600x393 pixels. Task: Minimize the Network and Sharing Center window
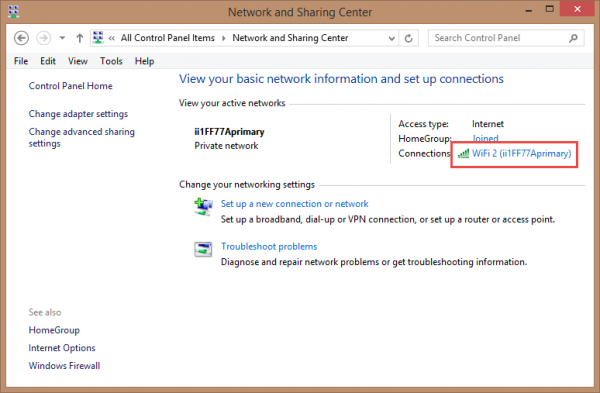coord(529,11)
